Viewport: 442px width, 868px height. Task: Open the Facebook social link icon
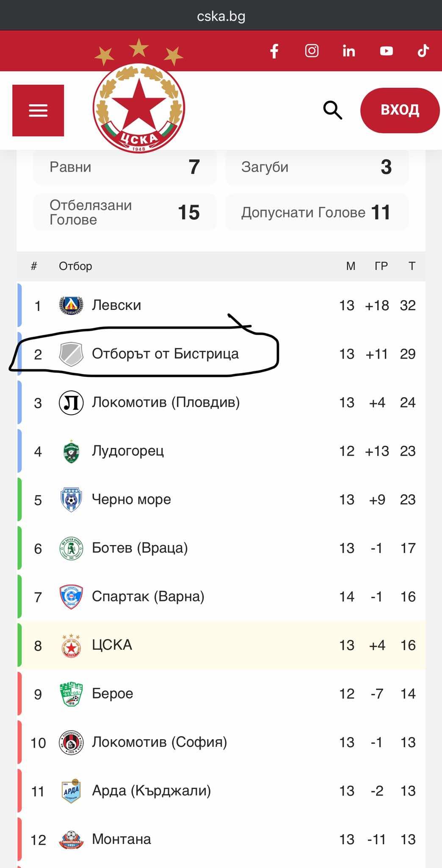coord(274,51)
